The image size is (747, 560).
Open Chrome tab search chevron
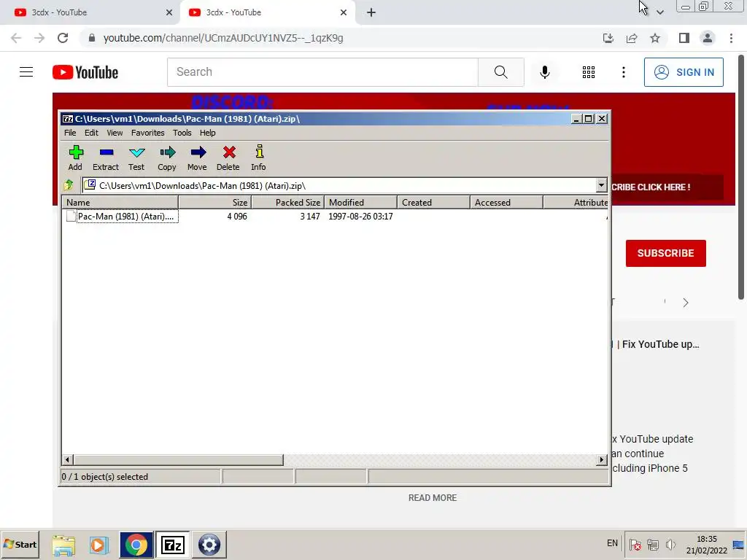(659, 12)
